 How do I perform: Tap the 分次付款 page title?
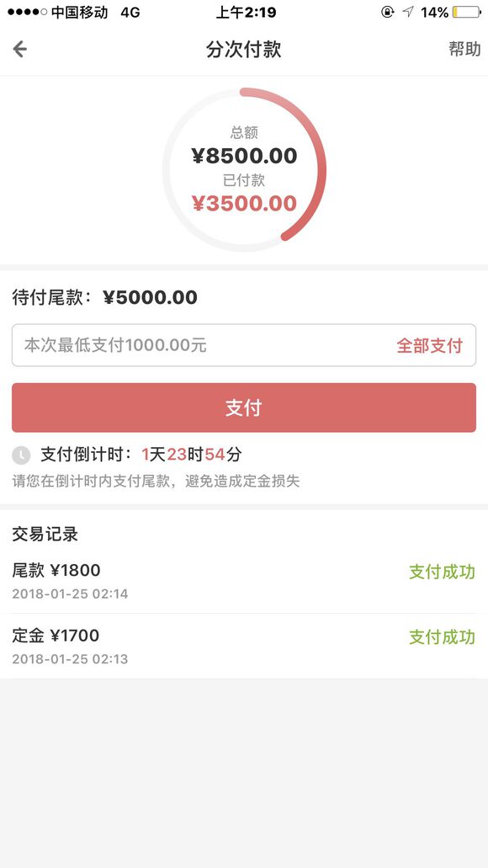(244, 50)
